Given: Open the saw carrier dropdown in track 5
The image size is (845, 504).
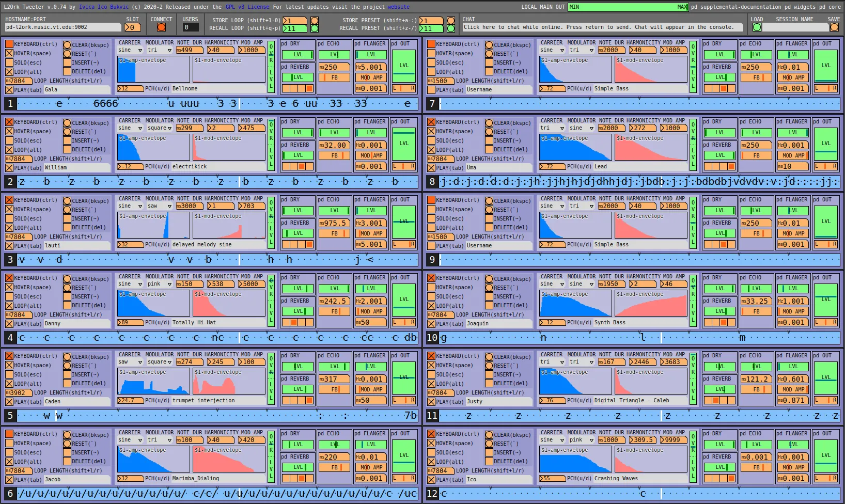Looking at the screenshot, I should pos(130,362).
